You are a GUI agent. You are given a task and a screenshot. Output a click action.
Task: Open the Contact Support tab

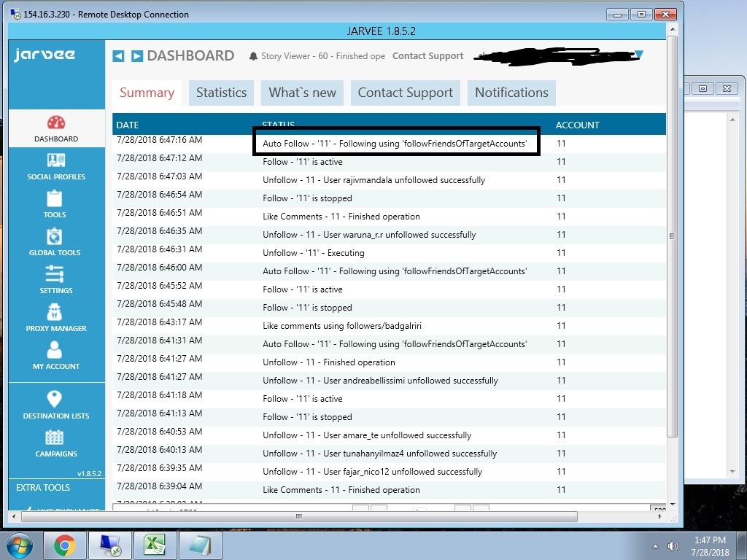(x=406, y=93)
